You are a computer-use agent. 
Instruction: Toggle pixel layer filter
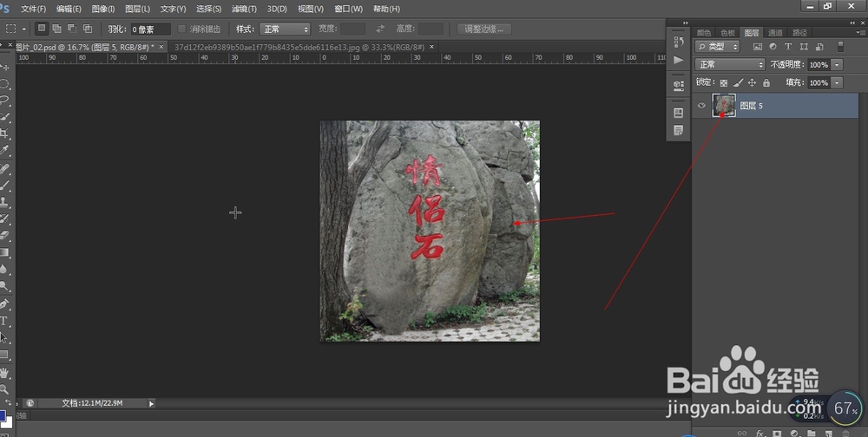pos(758,47)
